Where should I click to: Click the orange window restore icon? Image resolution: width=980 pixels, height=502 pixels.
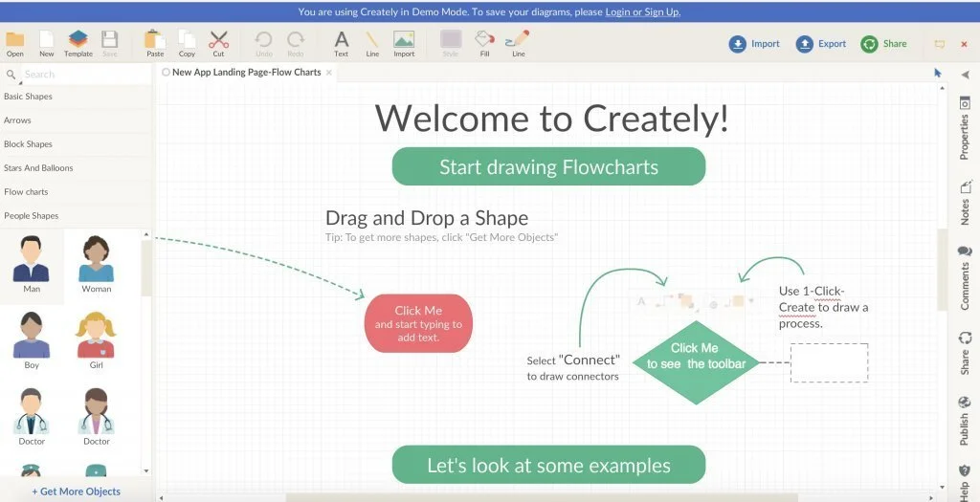[x=939, y=44]
